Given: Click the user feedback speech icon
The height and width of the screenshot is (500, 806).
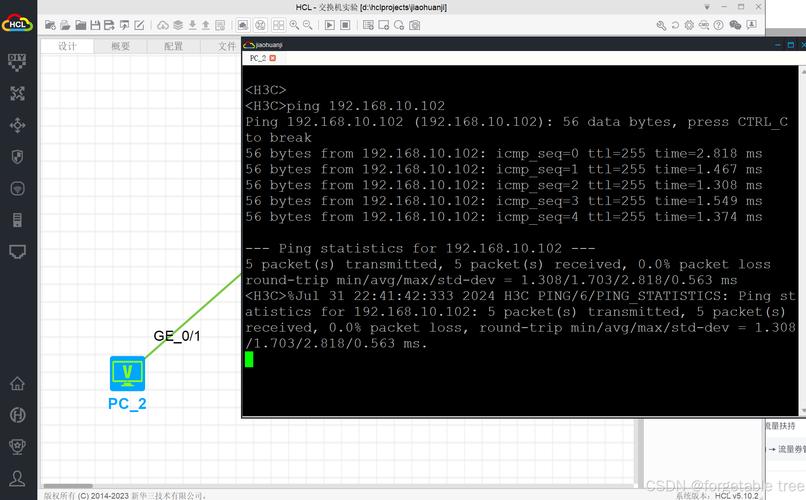Looking at the screenshot, I should [x=752, y=25].
